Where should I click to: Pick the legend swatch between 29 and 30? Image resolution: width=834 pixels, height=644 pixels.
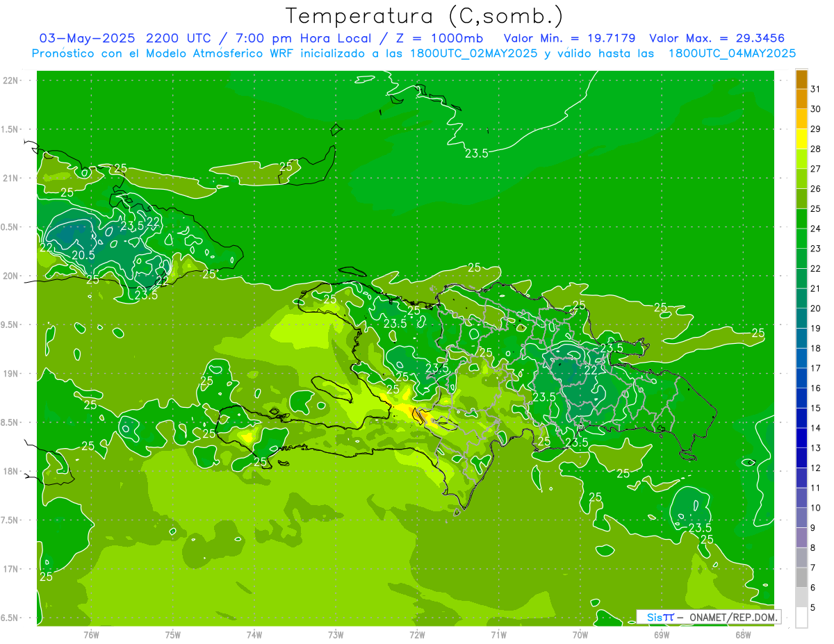click(801, 119)
